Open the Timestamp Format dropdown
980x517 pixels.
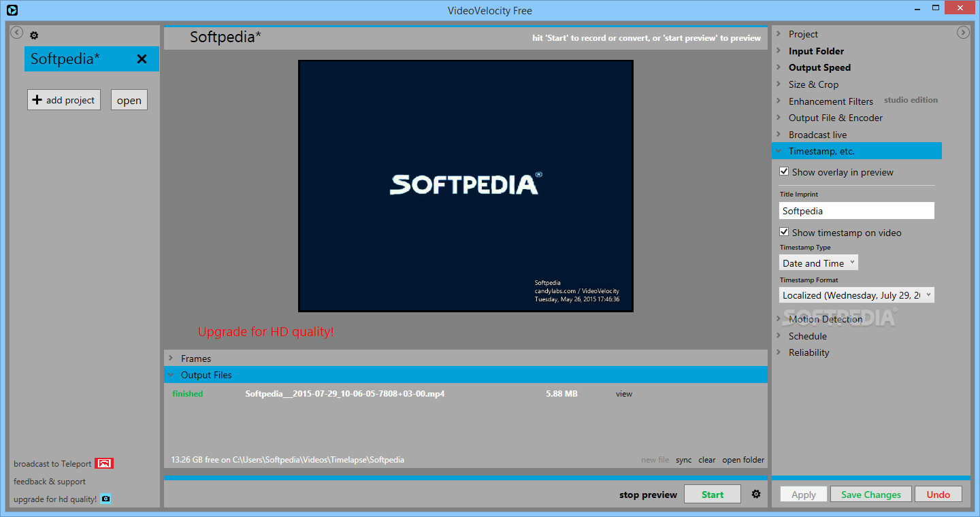(857, 295)
